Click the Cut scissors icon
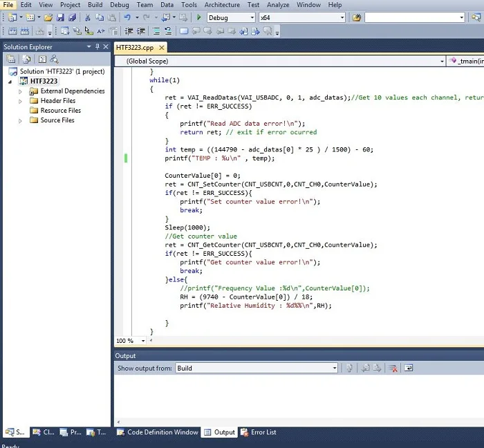 pos(88,17)
